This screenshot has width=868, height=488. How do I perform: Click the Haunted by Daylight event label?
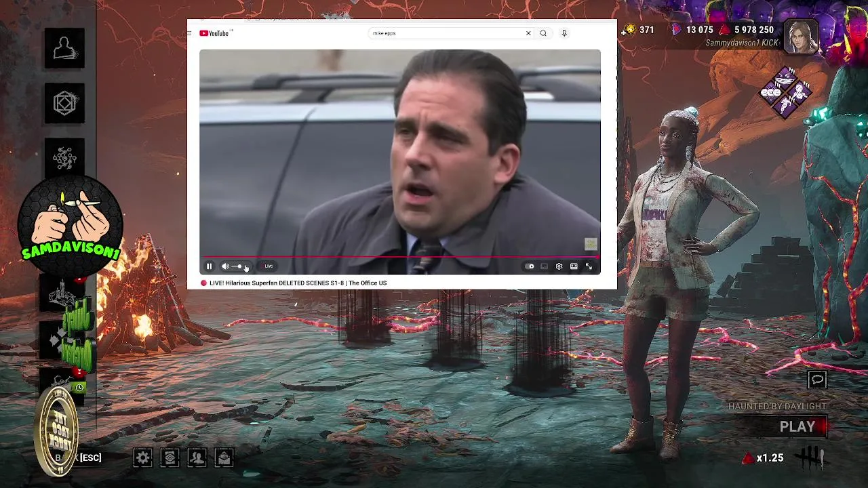pyautogui.click(x=777, y=406)
